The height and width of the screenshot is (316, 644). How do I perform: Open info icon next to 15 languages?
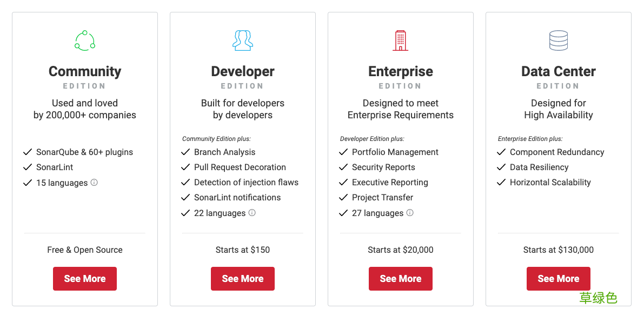[94, 182]
